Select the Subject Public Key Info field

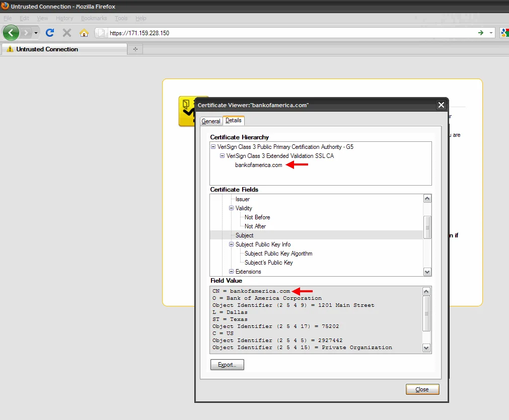[263, 244]
